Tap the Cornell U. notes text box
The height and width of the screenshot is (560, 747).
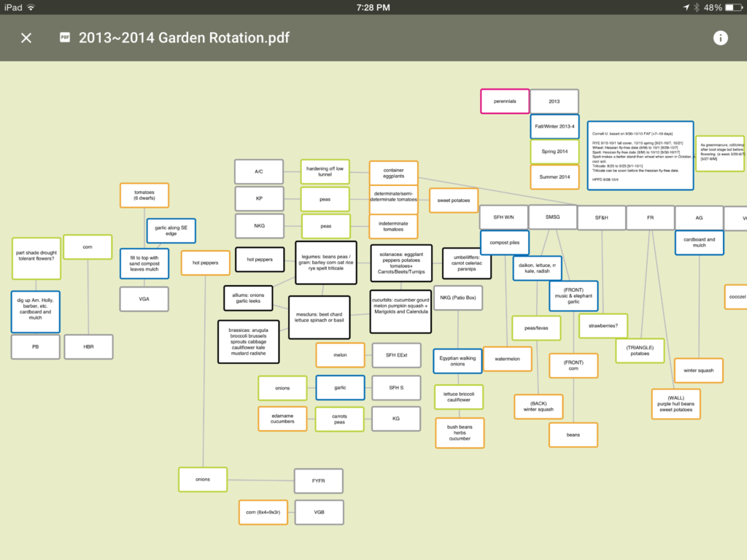coord(640,156)
